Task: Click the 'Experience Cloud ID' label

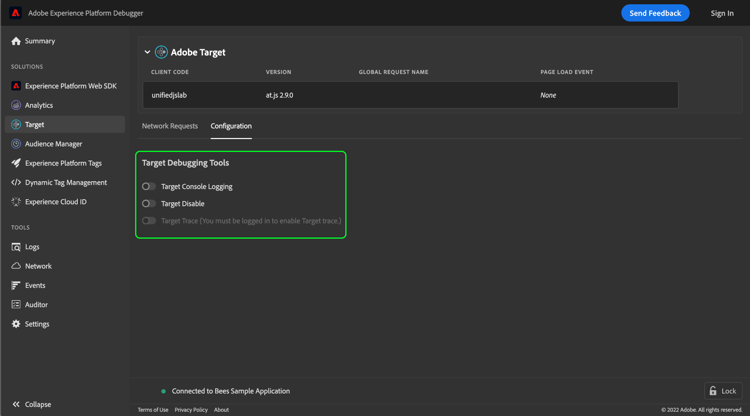Action: tap(56, 202)
